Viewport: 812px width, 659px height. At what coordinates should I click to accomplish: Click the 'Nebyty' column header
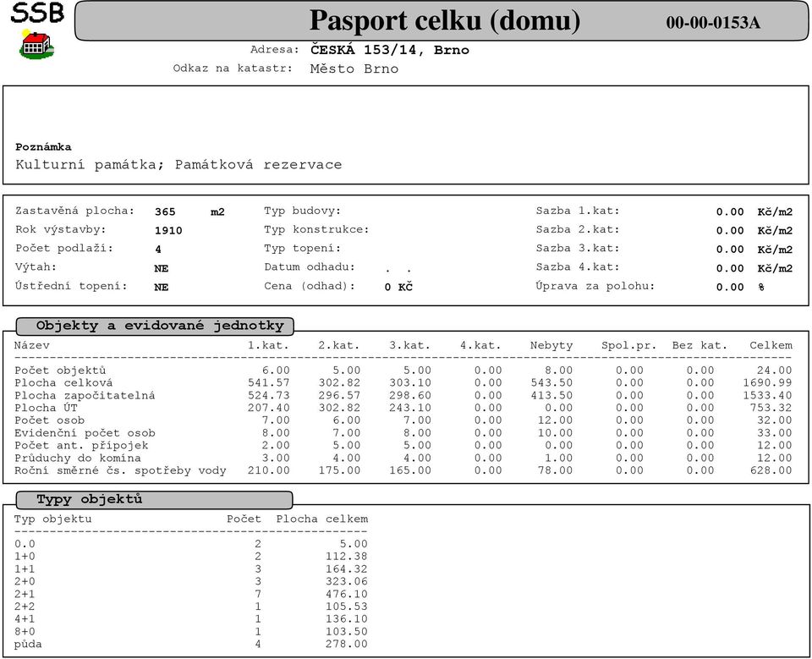click(x=551, y=345)
